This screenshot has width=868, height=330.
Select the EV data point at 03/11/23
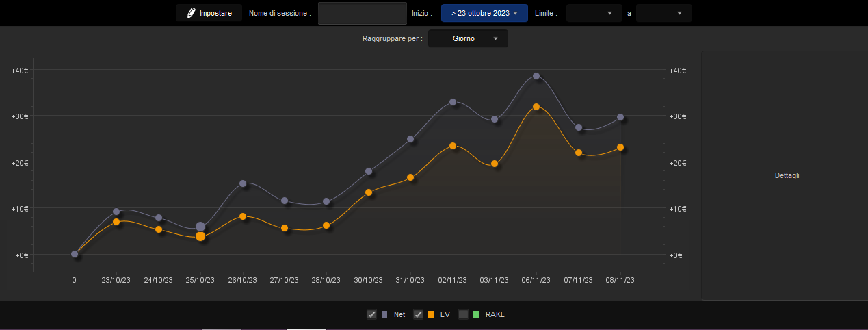[495, 164]
